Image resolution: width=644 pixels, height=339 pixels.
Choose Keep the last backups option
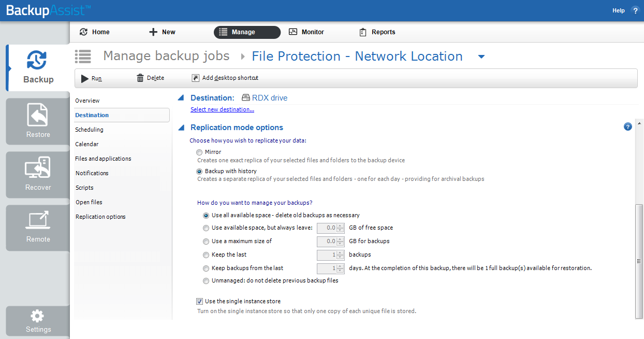click(206, 255)
